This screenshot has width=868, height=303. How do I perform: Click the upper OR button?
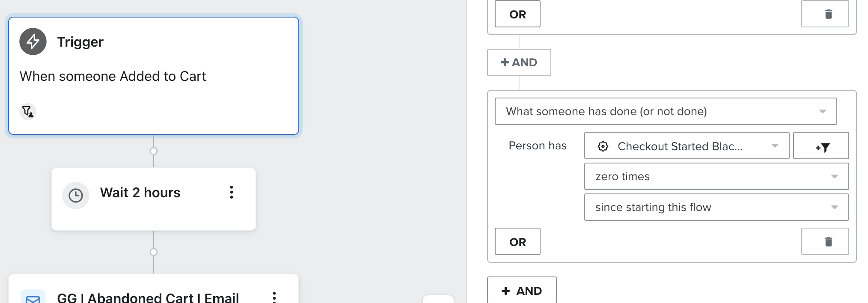pyautogui.click(x=517, y=14)
